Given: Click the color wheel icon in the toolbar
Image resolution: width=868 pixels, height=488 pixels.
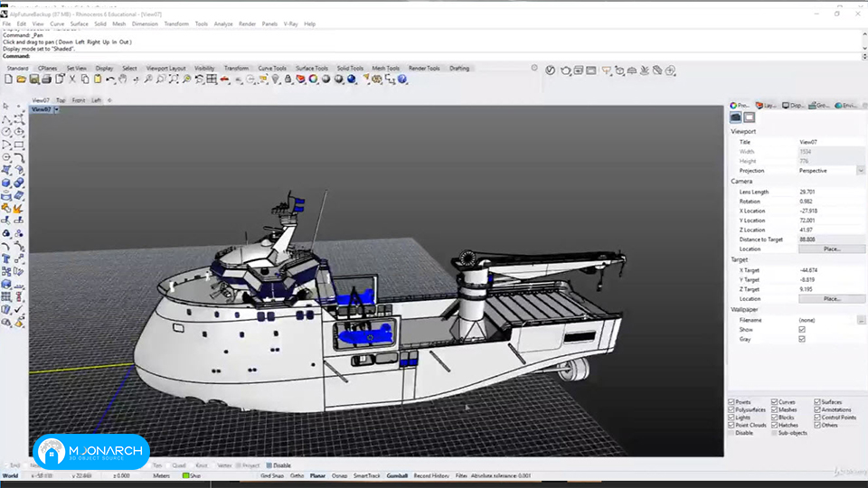Looking at the screenshot, I should pos(314,80).
